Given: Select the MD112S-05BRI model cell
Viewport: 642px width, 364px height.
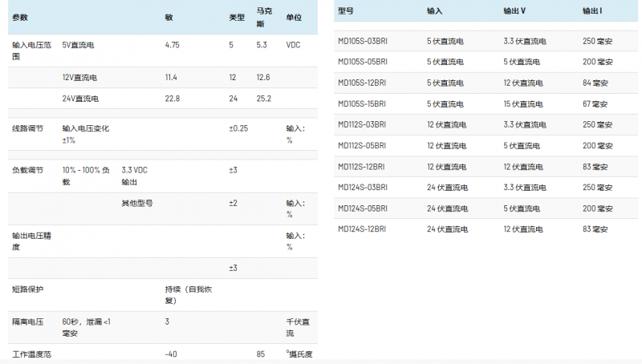Looking at the screenshot, I should (x=363, y=145).
